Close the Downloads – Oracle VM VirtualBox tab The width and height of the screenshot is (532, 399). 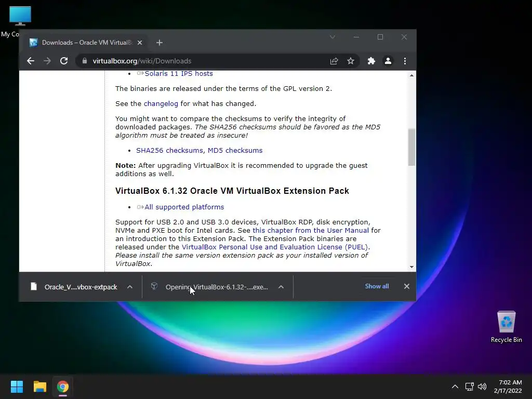point(140,43)
